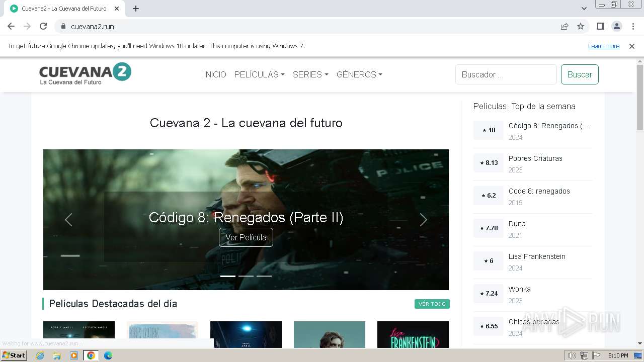
Task: Open the tab search chevron
Action: [x=584, y=9]
